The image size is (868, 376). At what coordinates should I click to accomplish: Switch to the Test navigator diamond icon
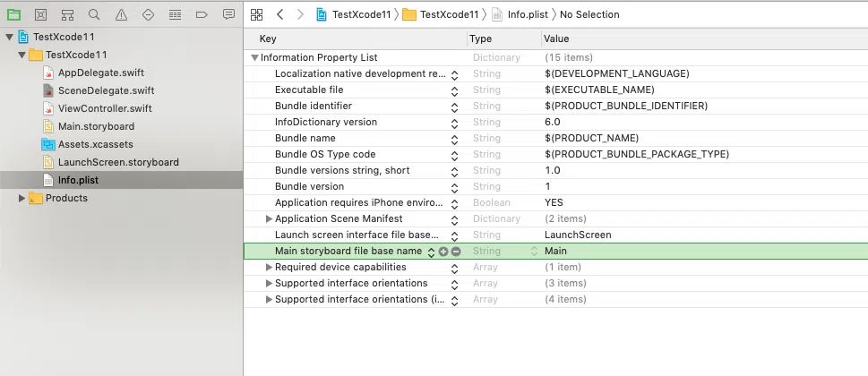point(149,15)
